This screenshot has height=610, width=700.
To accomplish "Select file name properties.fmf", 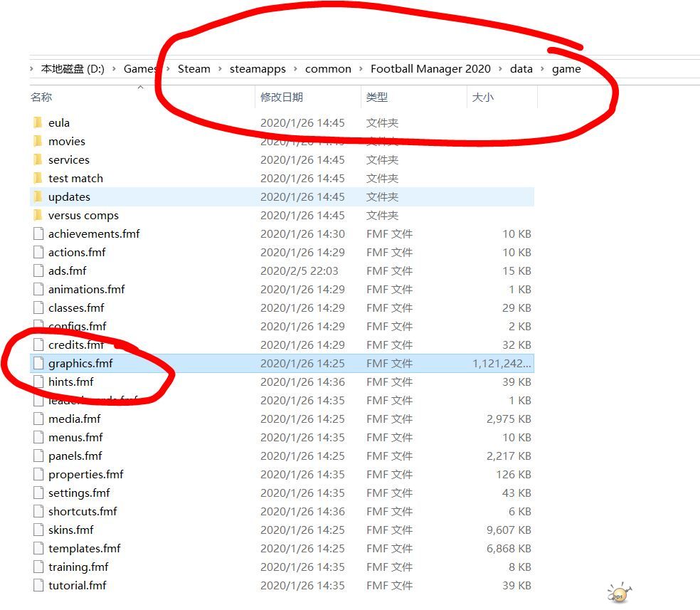I will (x=85, y=474).
